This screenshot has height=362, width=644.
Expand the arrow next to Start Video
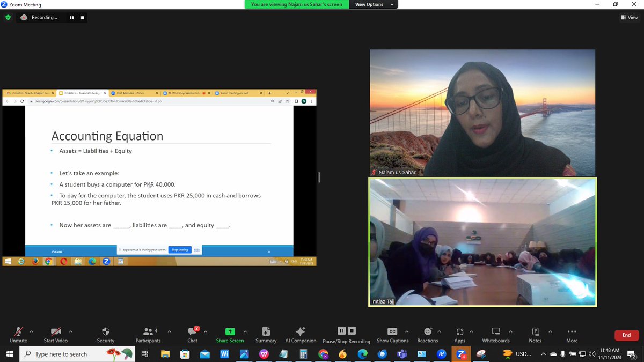[70, 333]
